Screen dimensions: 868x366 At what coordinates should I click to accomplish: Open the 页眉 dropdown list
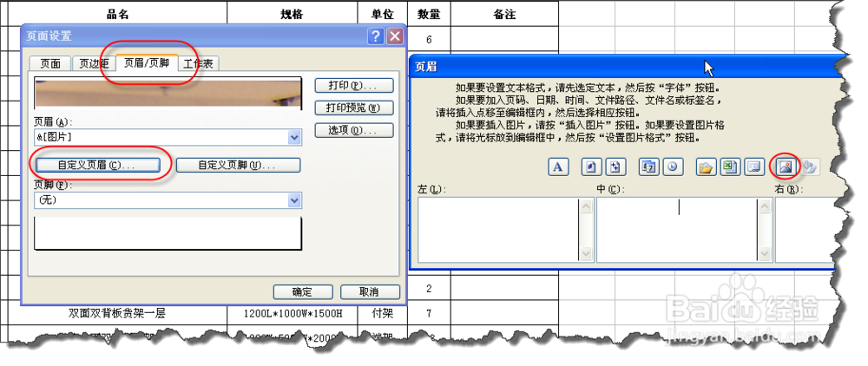(x=295, y=138)
